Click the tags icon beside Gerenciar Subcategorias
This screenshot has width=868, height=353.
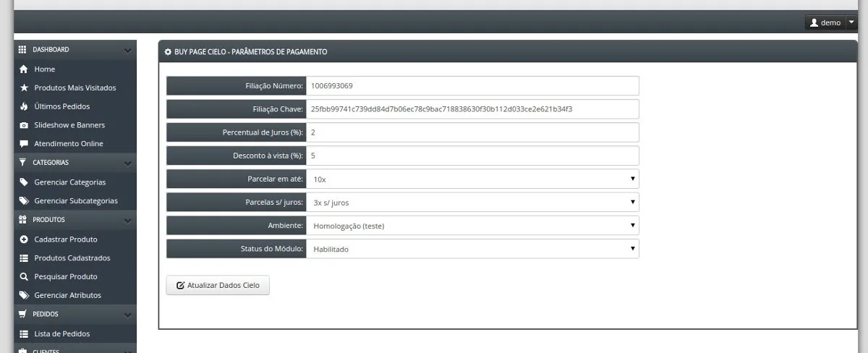(x=24, y=201)
